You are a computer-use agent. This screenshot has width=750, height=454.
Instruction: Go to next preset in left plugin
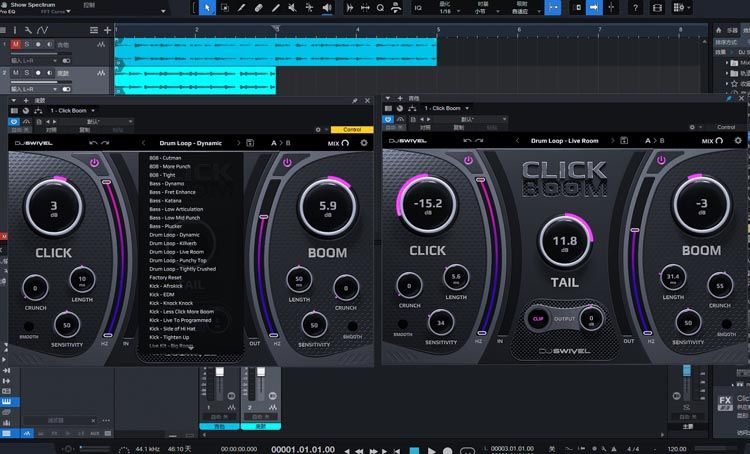click(238, 143)
